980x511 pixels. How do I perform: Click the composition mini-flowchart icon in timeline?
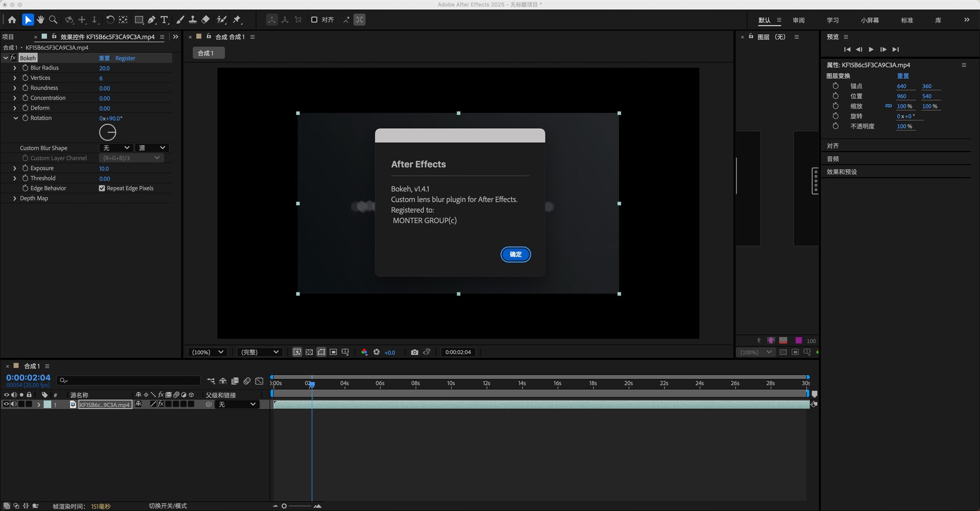(211, 381)
